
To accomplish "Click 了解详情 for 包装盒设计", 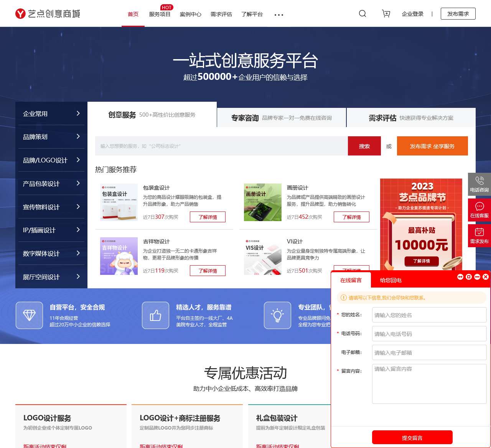I will tap(208, 217).
